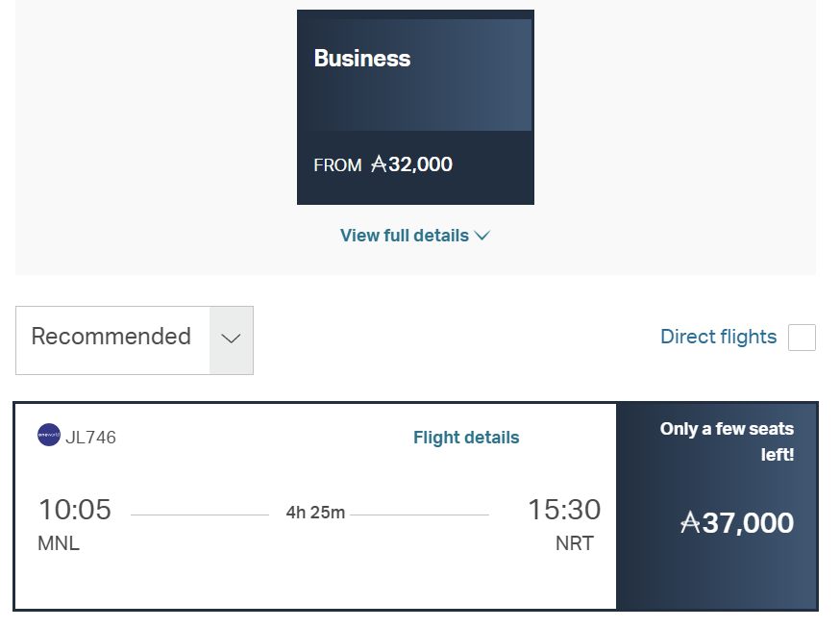Image resolution: width=840 pixels, height=628 pixels.
Task: Open the Recommended sort dropdown
Action: [x=111, y=338]
